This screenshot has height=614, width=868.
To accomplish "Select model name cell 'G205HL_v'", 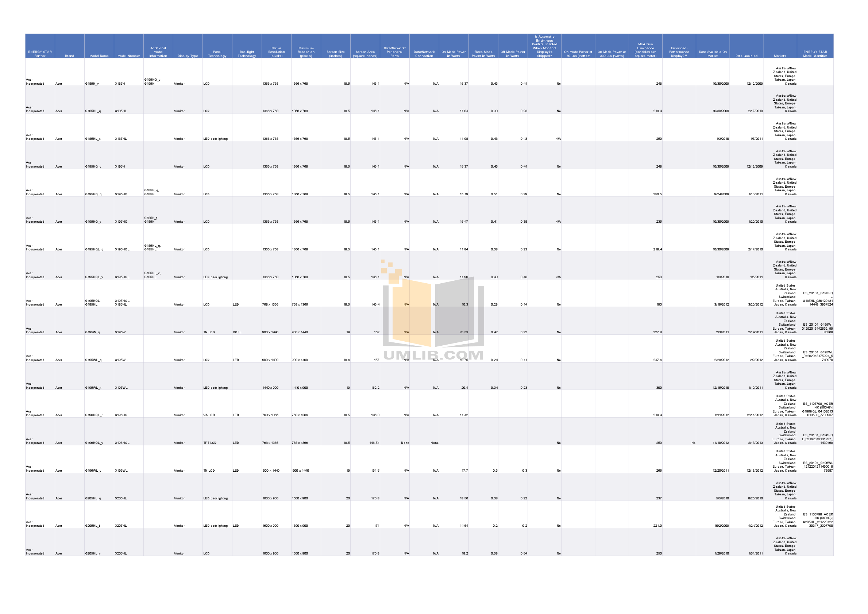I will click(93, 553).
